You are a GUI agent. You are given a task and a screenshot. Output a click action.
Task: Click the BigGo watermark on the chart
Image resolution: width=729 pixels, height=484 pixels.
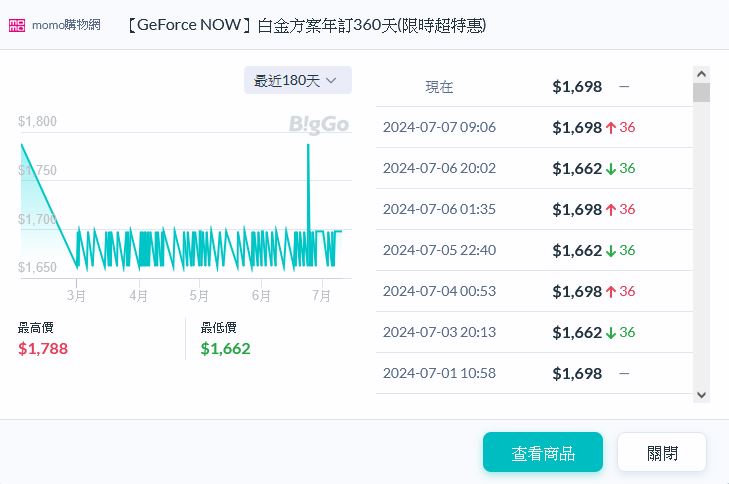(318, 124)
